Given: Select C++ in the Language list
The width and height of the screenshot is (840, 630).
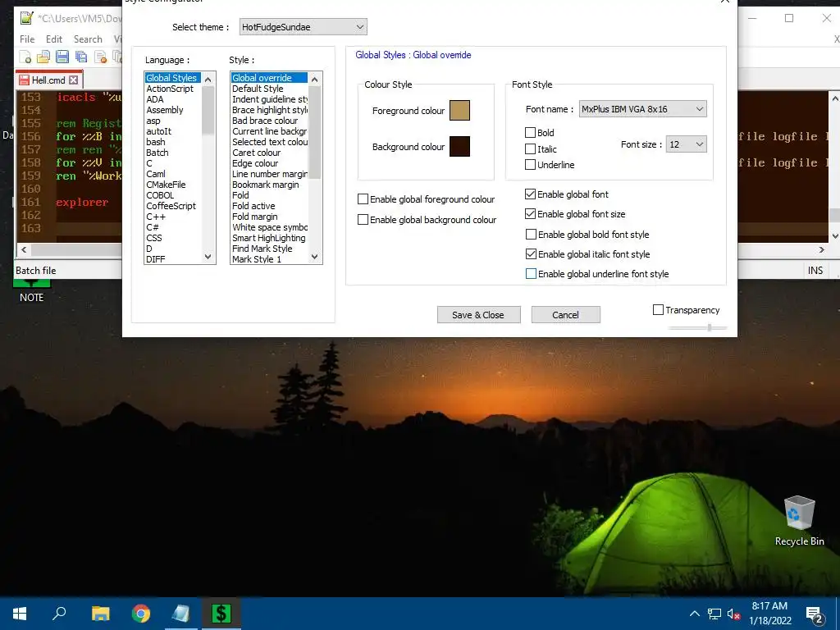Looking at the screenshot, I should [x=156, y=217].
